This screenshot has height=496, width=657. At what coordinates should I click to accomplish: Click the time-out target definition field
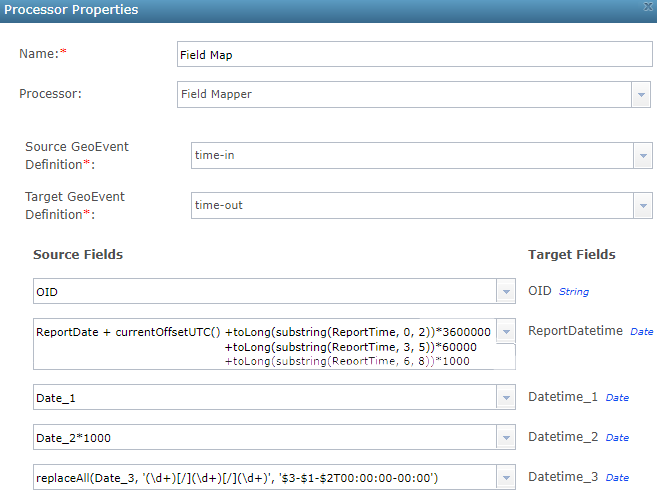[x=411, y=205]
